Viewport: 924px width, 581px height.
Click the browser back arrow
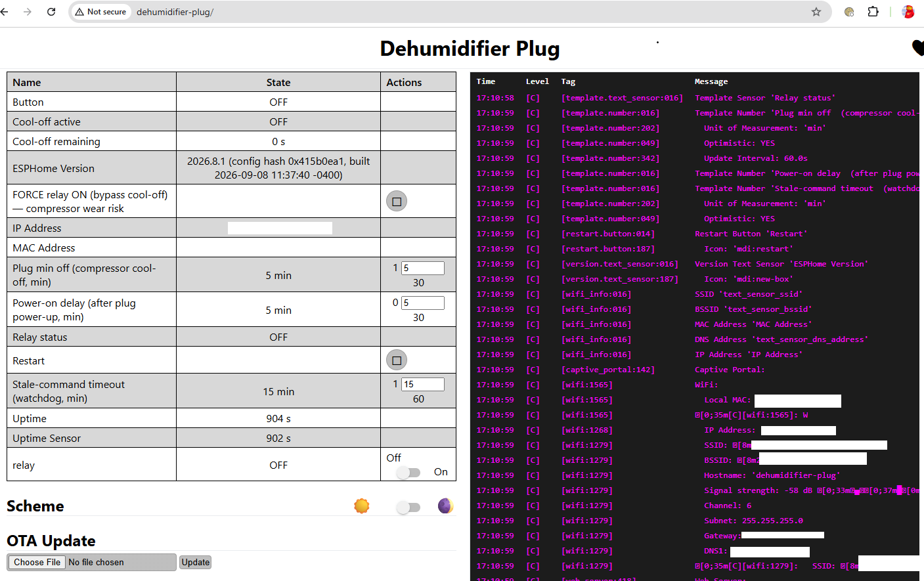coord(5,12)
